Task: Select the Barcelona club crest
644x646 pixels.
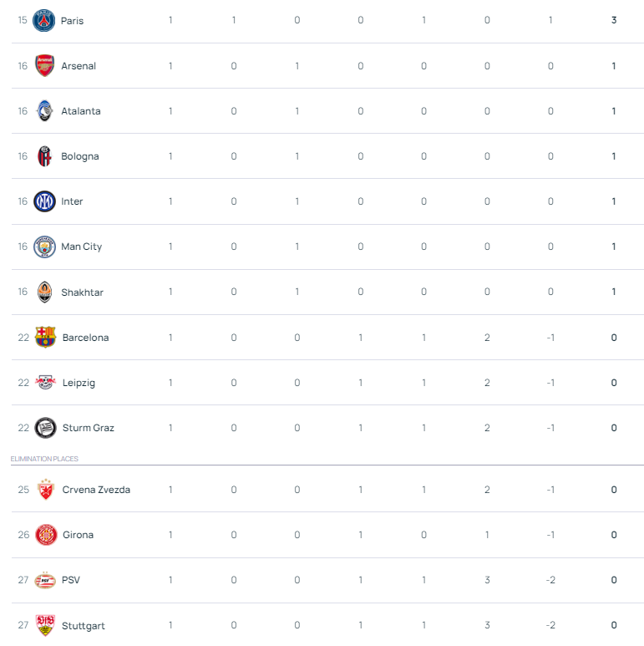Action: click(x=45, y=337)
